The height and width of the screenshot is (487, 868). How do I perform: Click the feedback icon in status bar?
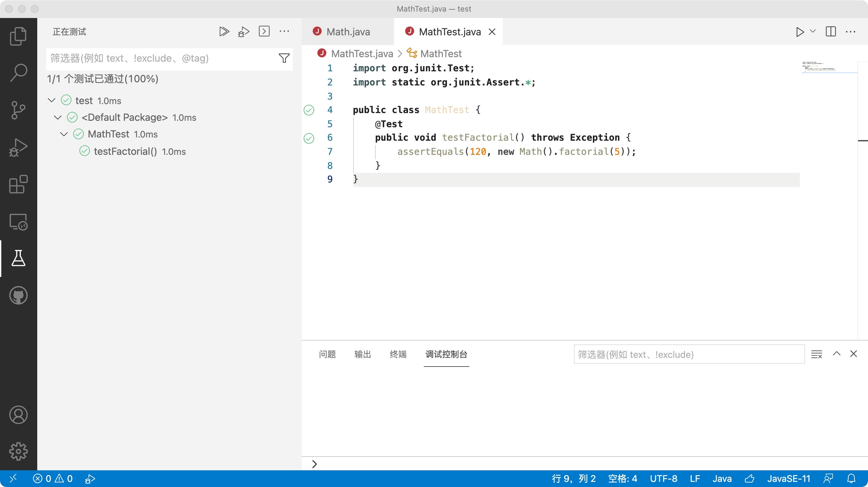[x=828, y=479]
